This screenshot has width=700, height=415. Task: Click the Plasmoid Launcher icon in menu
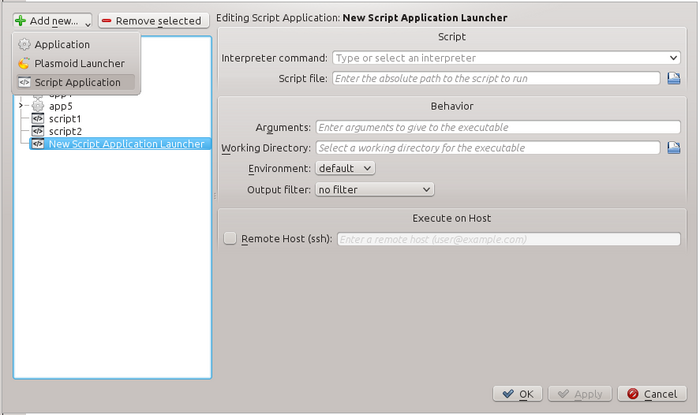coord(24,64)
